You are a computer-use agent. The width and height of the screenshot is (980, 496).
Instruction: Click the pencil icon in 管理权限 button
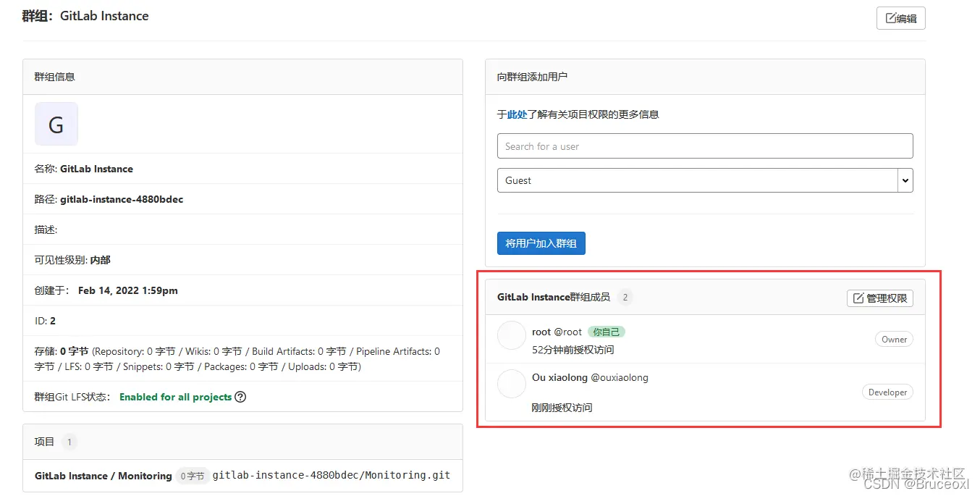(x=858, y=298)
